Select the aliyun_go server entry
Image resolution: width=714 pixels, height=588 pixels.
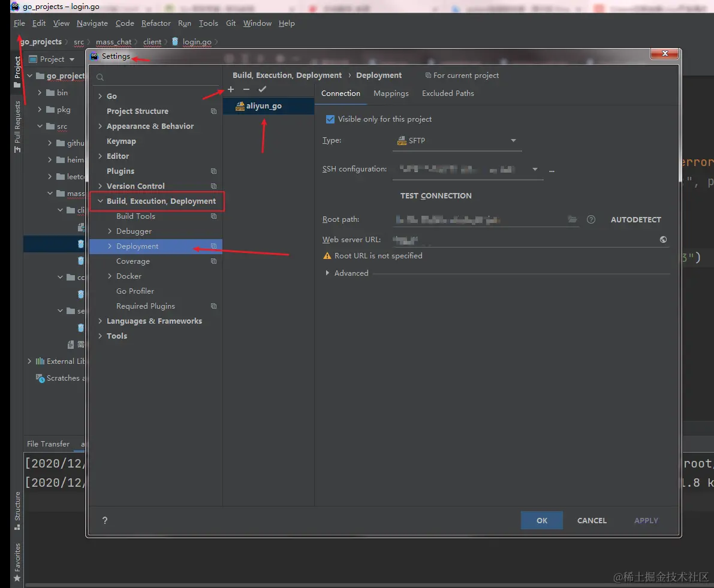click(268, 106)
